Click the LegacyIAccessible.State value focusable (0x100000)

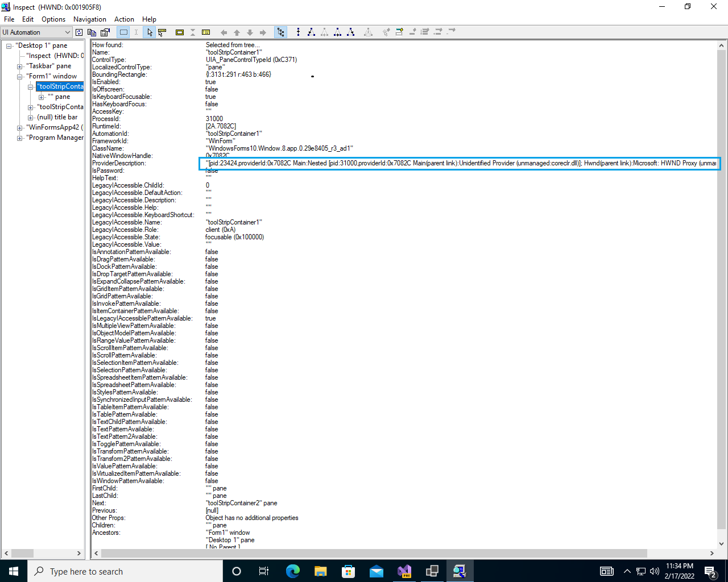(x=235, y=237)
